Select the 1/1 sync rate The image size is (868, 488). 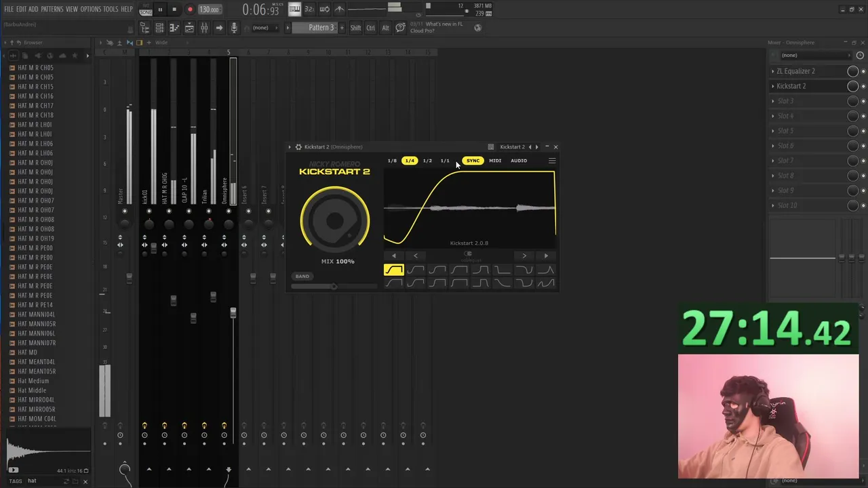click(445, 161)
